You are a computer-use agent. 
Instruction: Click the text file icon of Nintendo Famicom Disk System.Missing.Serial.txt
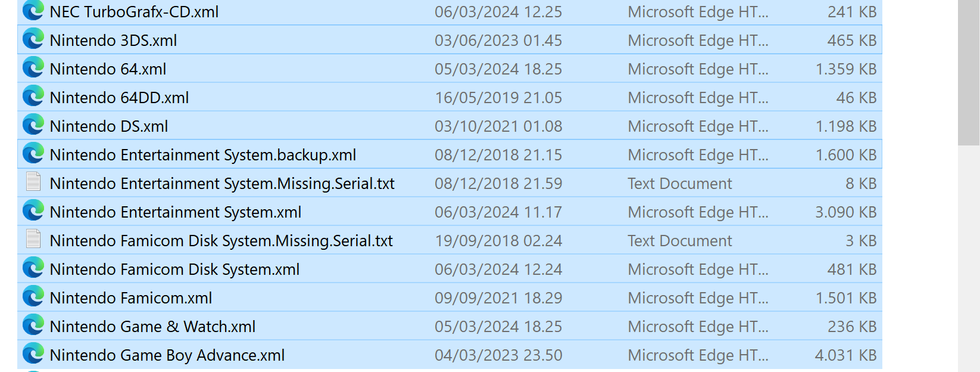click(x=33, y=240)
